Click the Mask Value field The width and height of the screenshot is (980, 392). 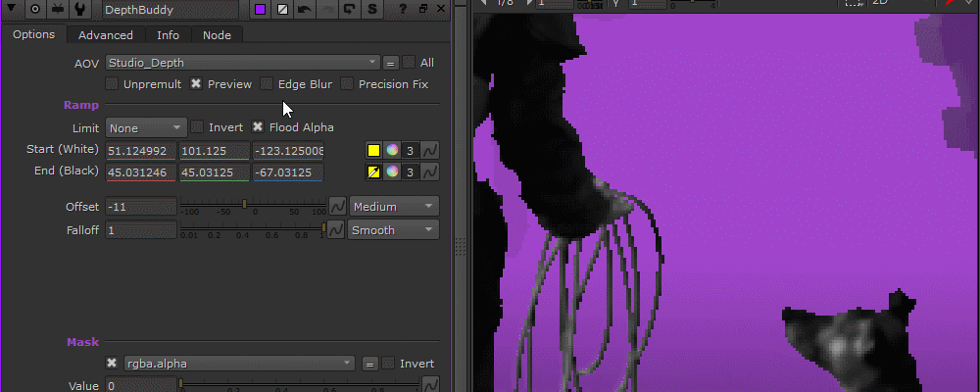click(141, 385)
